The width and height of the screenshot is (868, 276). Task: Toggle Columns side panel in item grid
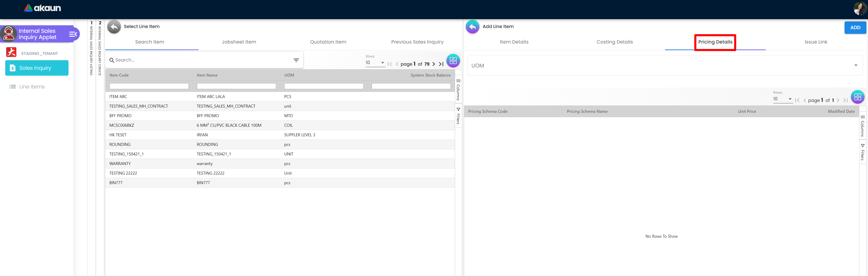[x=458, y=90]
